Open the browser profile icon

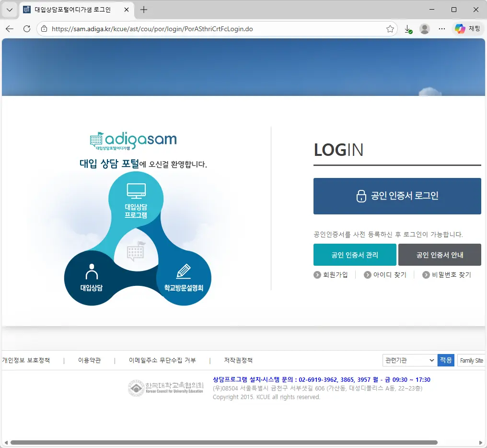coord(425,29)
